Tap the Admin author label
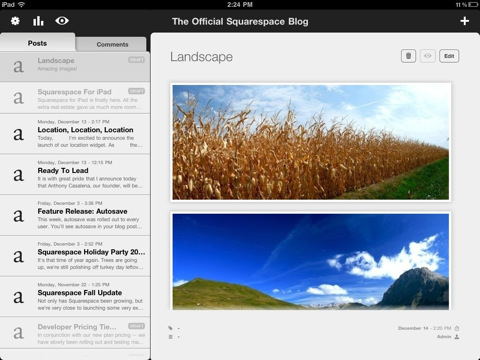480x360 pixels. pos(444,337)
